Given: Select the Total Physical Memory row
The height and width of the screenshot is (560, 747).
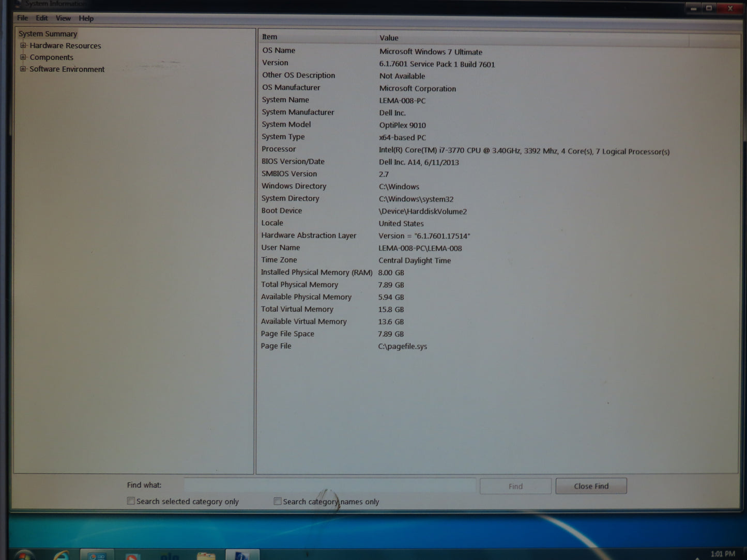Looking at the screenshot, I should pyautogui.click(x=299, y=285).
